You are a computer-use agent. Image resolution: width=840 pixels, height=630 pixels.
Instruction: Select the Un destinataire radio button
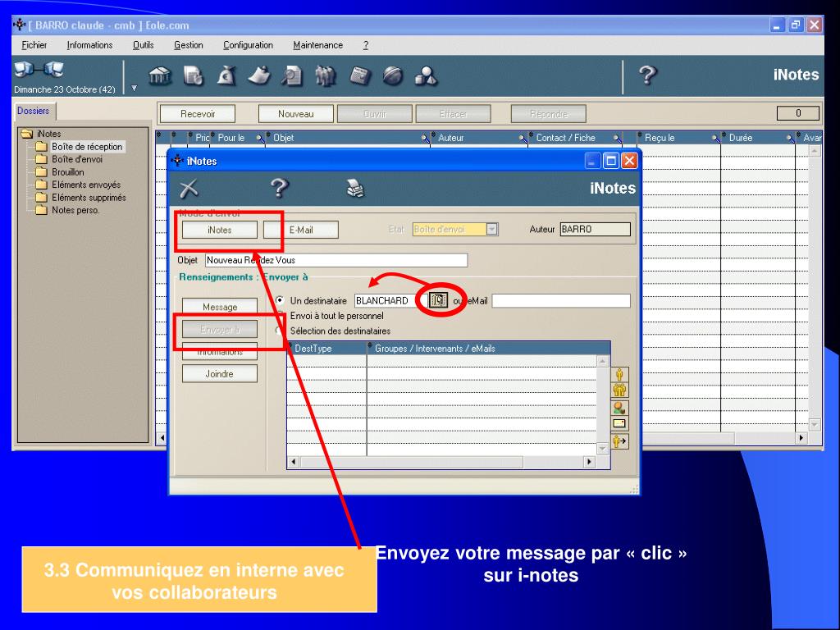point(280,300)
